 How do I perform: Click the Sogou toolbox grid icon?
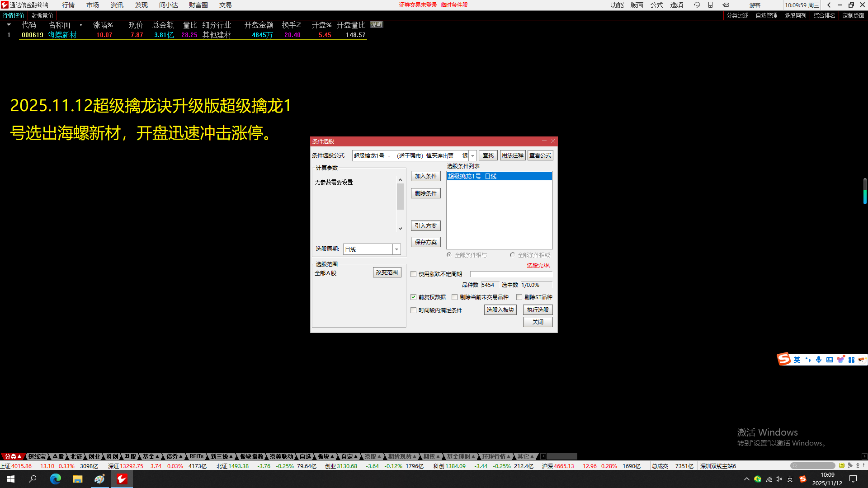click(851, 360)
